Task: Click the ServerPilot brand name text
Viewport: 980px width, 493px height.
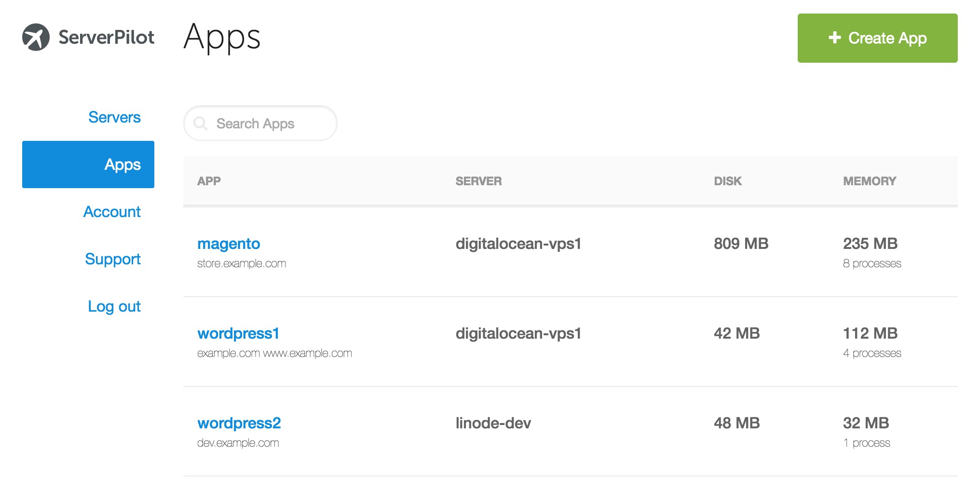Action: (x=107, y=37)
